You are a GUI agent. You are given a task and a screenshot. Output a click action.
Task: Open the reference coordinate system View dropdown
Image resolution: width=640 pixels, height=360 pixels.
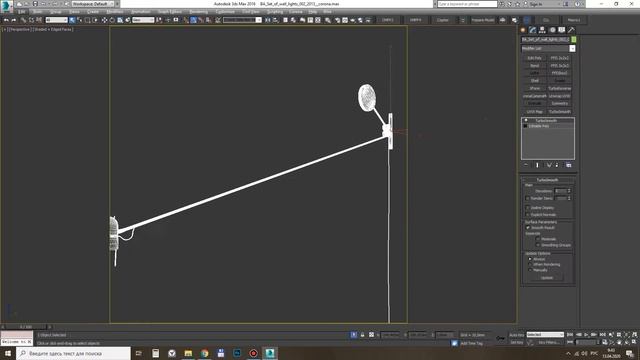[x=143, y=20]
